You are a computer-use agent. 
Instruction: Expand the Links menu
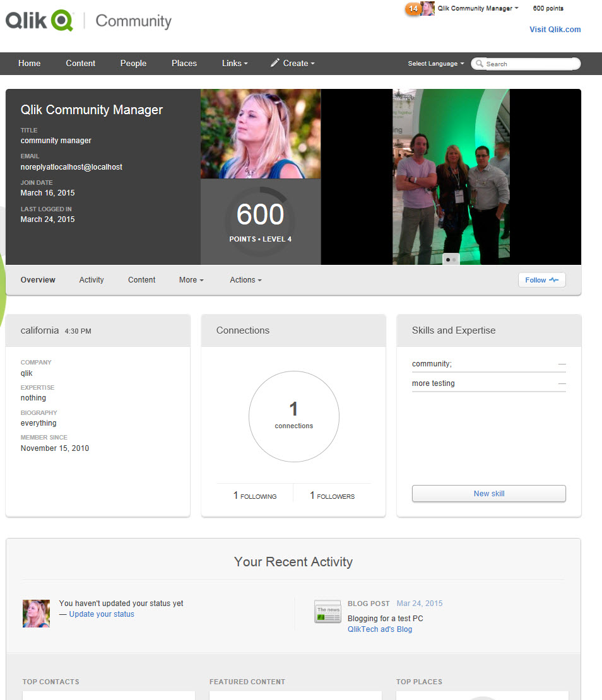pos(235,64)
